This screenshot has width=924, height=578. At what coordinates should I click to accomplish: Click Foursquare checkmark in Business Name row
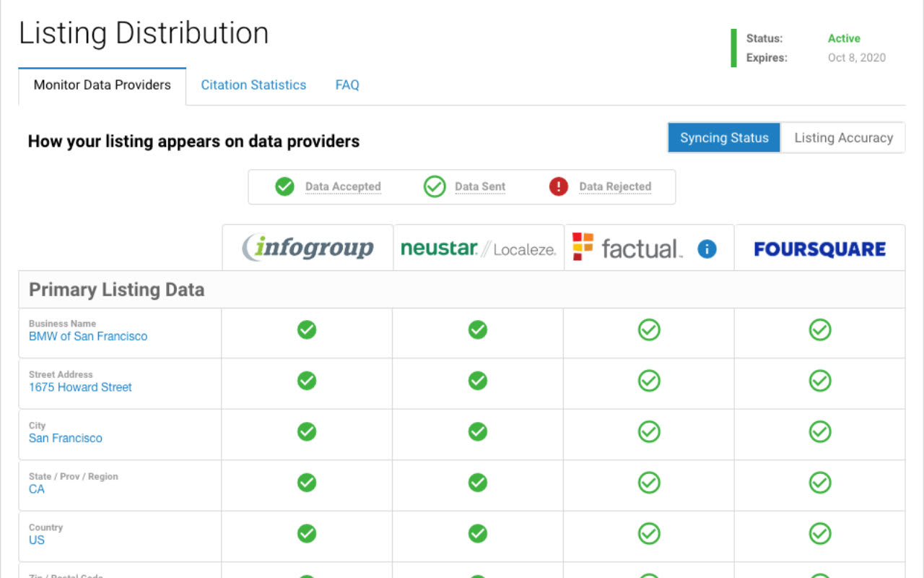coord(820,330)
